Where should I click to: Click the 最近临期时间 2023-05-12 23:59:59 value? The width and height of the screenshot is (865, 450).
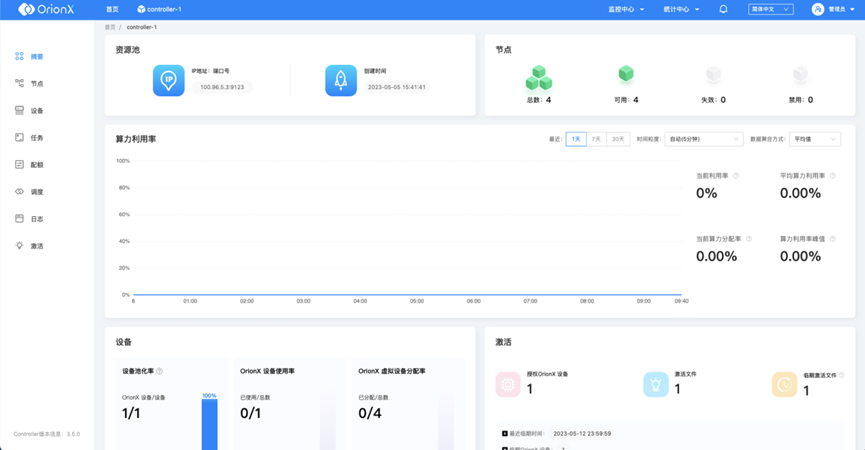(582, 433)
